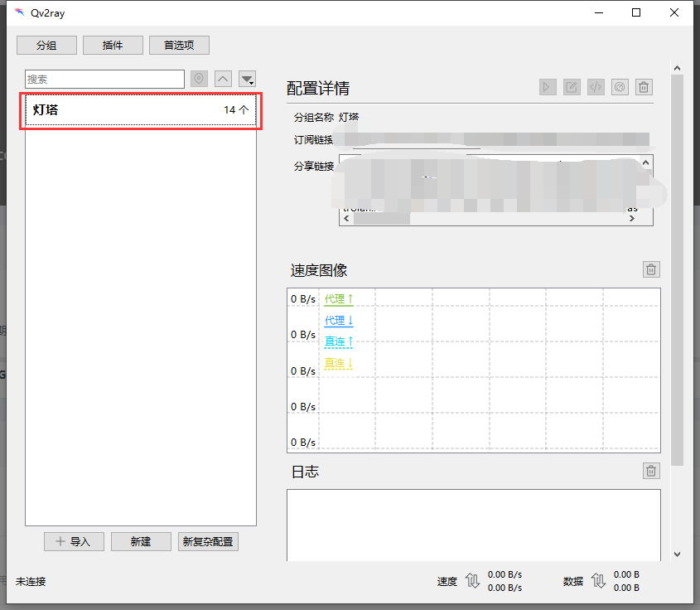Click the 数据 up-down arrows icon

598,581
